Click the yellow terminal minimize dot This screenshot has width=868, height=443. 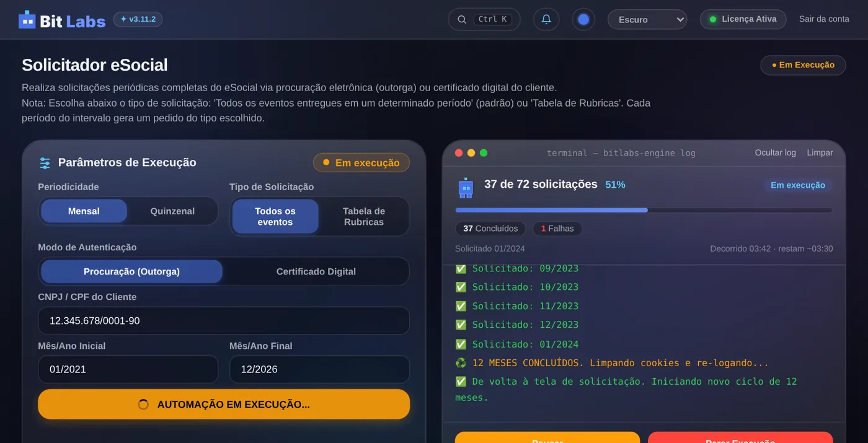click(471, 153)
